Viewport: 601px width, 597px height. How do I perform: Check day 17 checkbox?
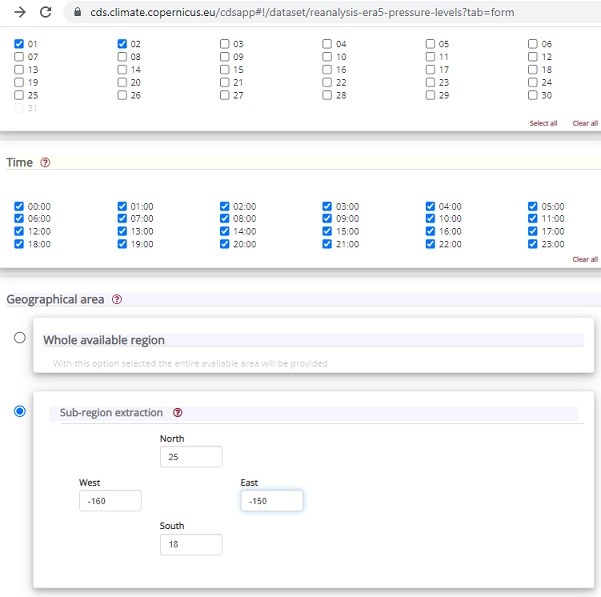pyautogui.click(x=430, y=69)
